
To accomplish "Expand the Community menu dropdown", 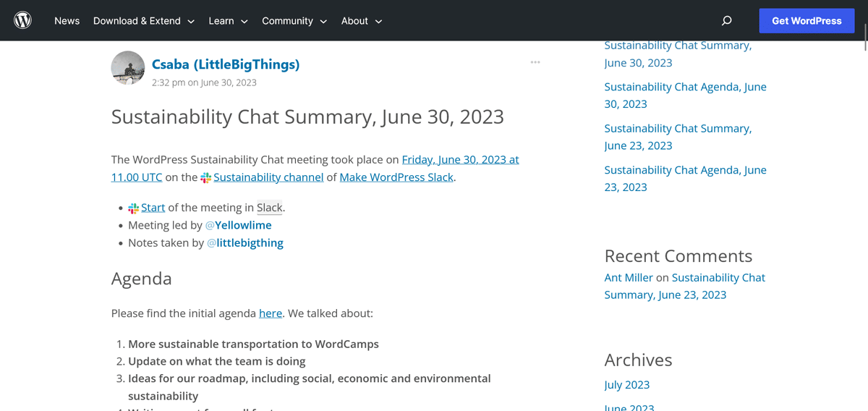I will [294, 21].
